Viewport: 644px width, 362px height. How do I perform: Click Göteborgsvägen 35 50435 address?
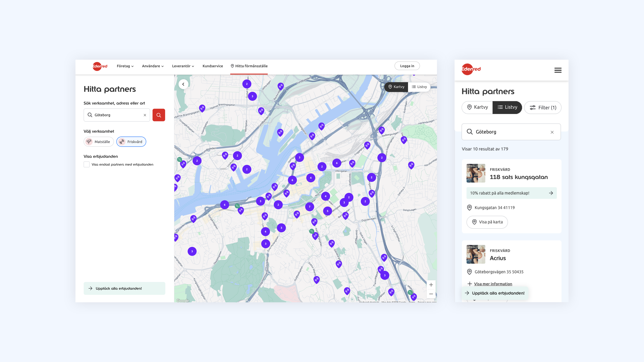pyautogui.click(x=499, y=272)
